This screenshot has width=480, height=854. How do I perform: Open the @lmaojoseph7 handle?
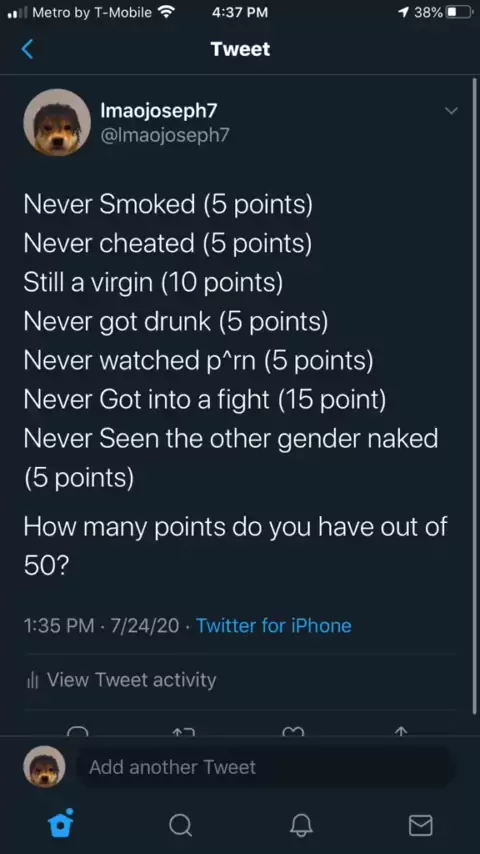click(165, 135)
